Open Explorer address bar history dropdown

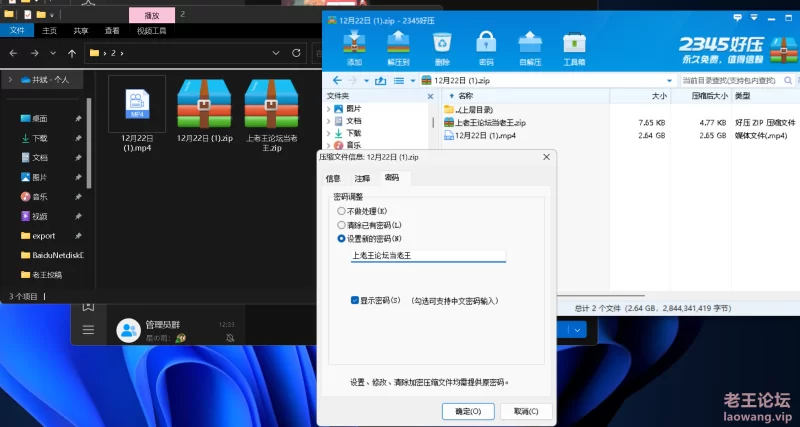click(276, 53)
